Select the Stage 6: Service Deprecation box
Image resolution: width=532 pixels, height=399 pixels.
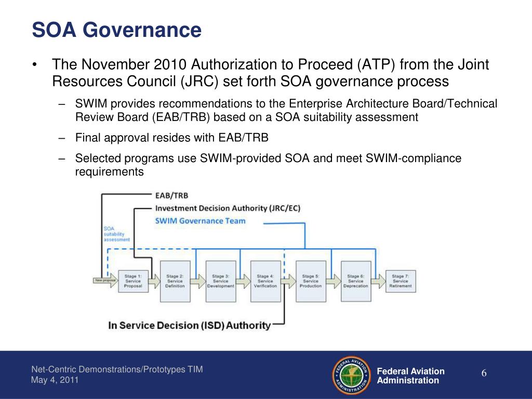coord(356,281)
